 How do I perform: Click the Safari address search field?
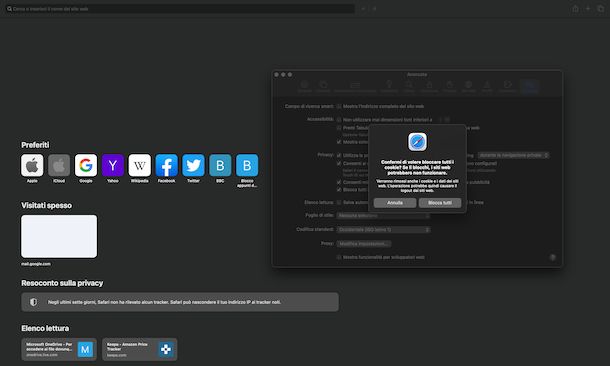pos(180,9)
